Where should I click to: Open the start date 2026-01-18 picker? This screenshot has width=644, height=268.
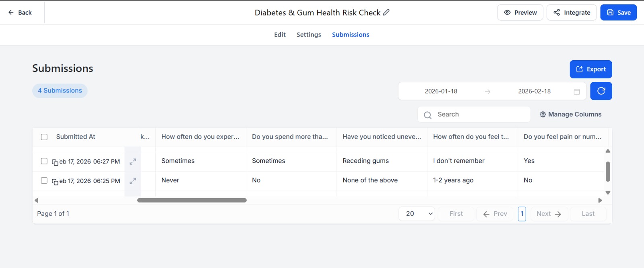(441, 91)
